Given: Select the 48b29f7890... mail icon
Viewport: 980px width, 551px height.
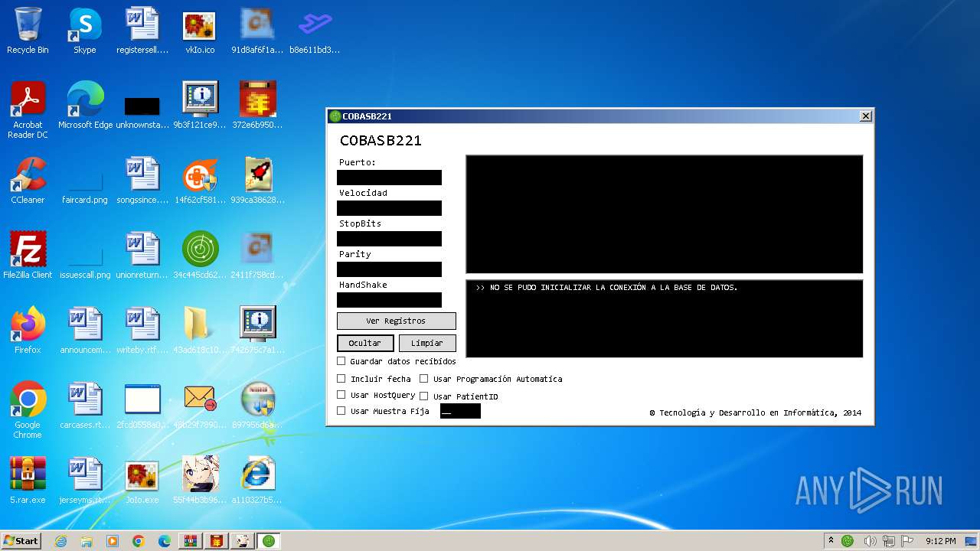Looking at the screenshot, I should (x=200, y=406).
